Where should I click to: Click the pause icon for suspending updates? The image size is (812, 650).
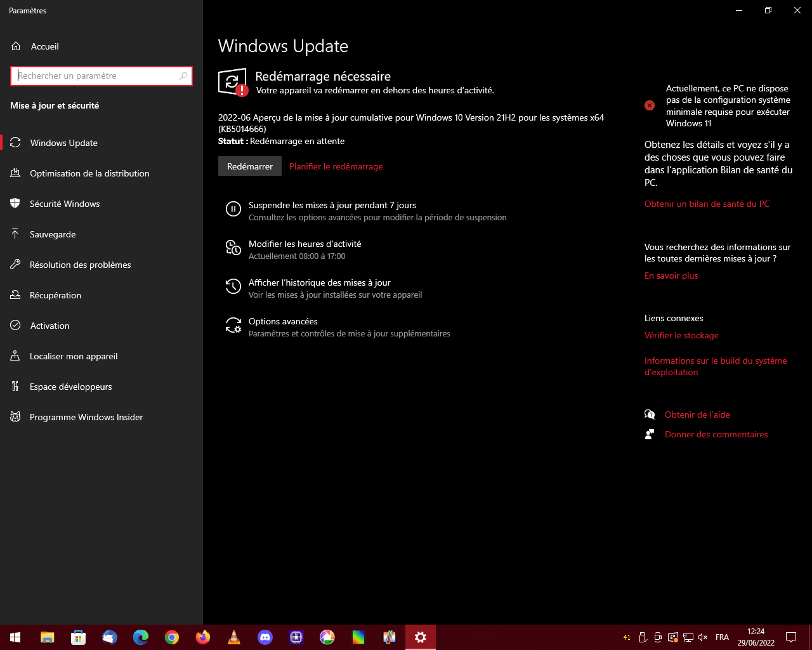pyautogui.click(x=233, y=209)
